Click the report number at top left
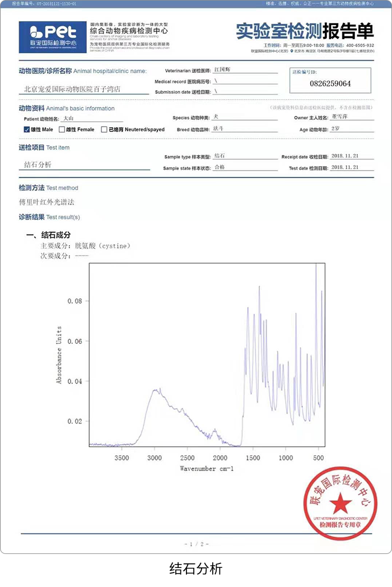Image resolution: width=392 pixels, height=587 pixels. point(44,3)
